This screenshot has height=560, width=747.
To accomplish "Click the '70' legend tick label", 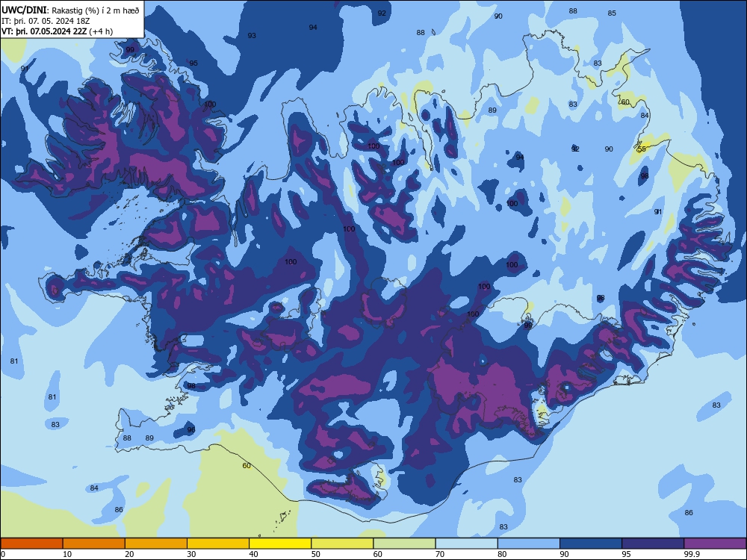I will pos(440,554).
